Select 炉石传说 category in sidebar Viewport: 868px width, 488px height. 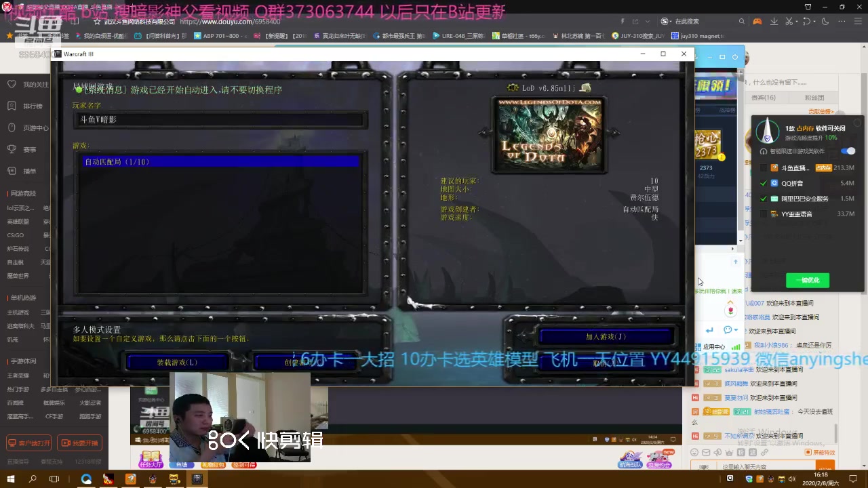click(x=18, y=249)
